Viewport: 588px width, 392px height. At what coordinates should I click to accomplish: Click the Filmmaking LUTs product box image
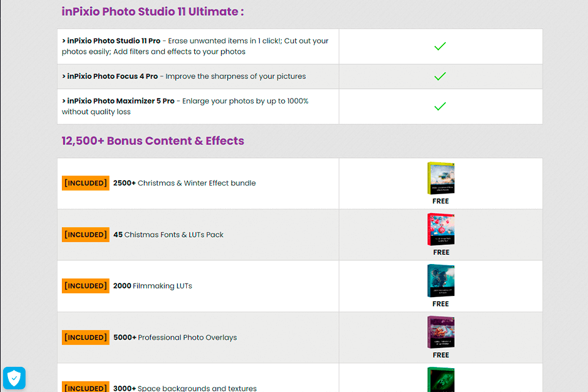click(440, 281)
